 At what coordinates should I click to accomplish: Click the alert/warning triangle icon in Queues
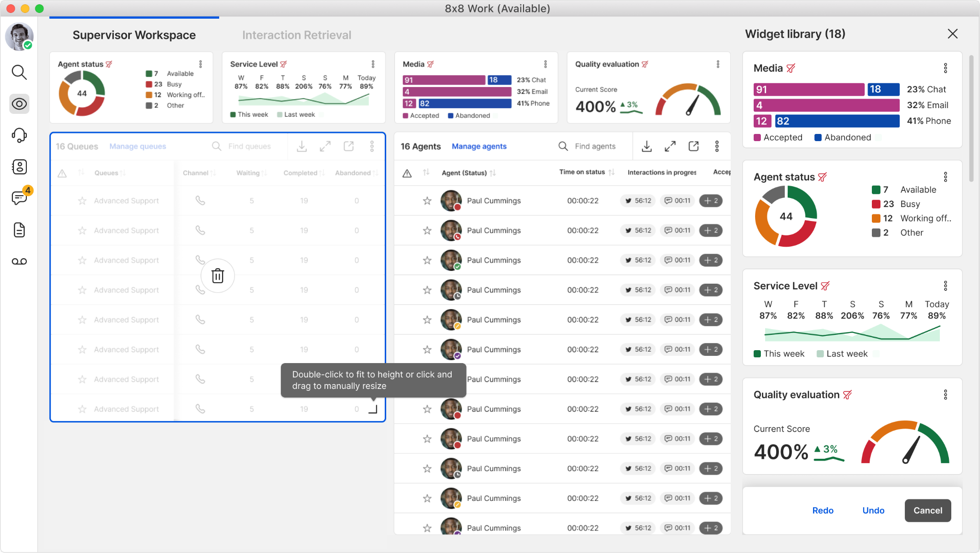click(62, 173)
